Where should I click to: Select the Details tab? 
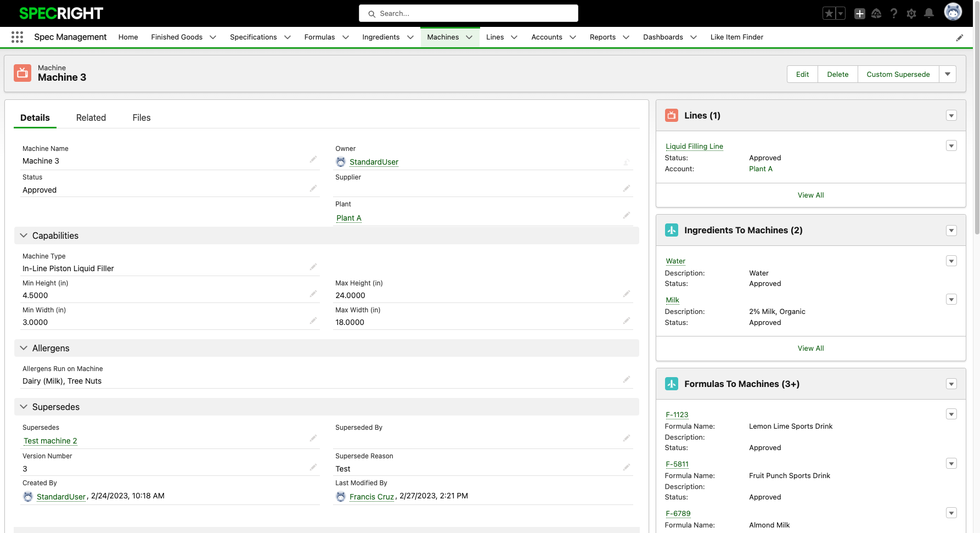point(35,117)
